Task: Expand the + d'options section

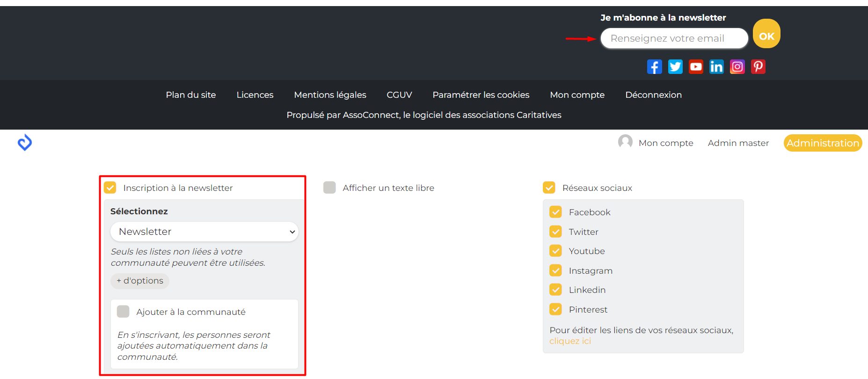Action: click(140, 281)
